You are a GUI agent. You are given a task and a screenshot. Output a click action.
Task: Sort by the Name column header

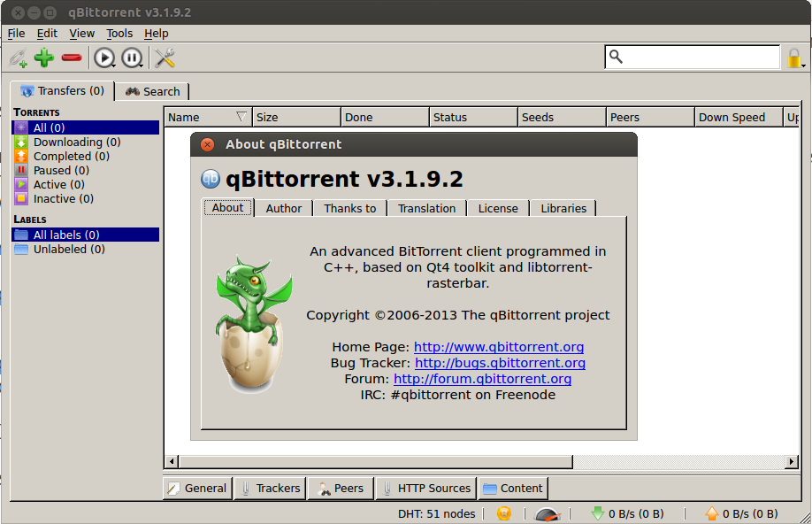(x=208, y=117)
